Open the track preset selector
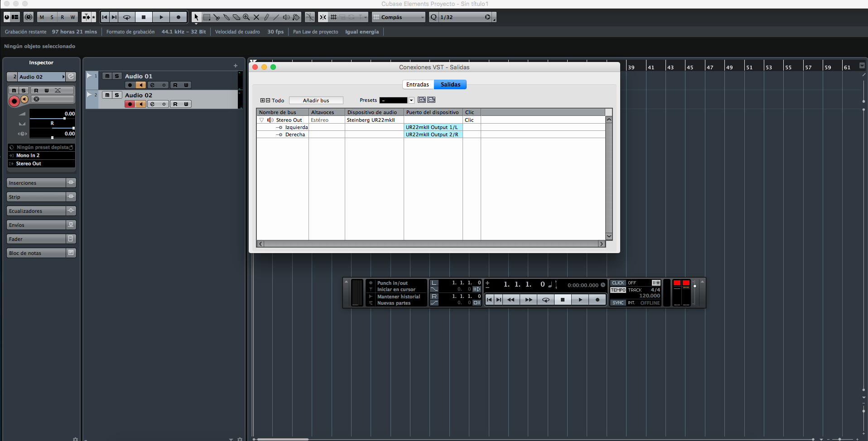 pyautogui.click(x=41, y=147)
